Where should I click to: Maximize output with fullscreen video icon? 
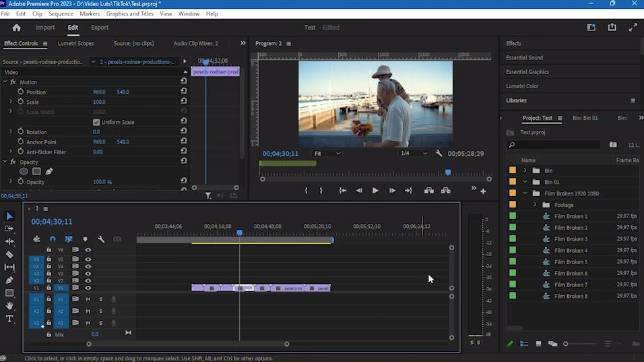coord(633,27)
